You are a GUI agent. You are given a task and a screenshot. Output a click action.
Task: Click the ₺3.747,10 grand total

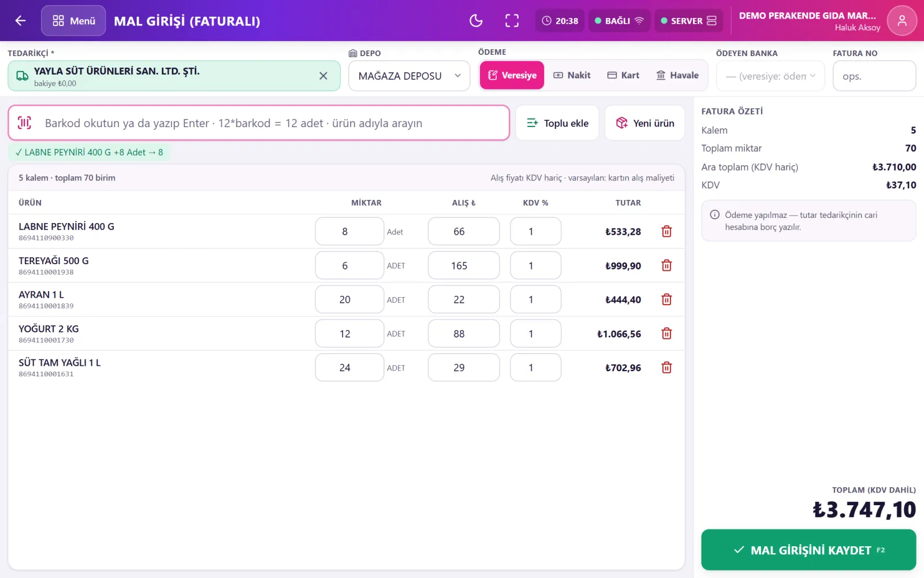click(864, 510)
